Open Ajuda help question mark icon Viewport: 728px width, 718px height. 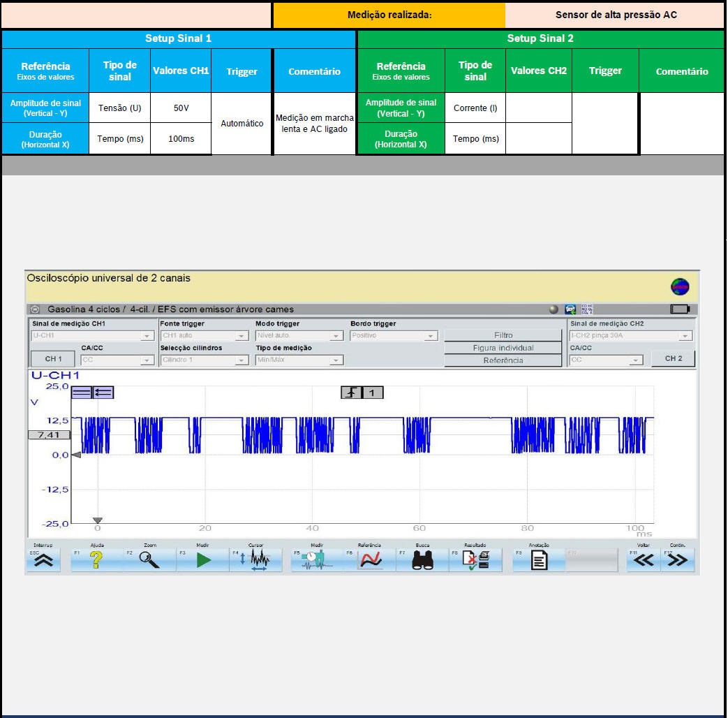96,560
